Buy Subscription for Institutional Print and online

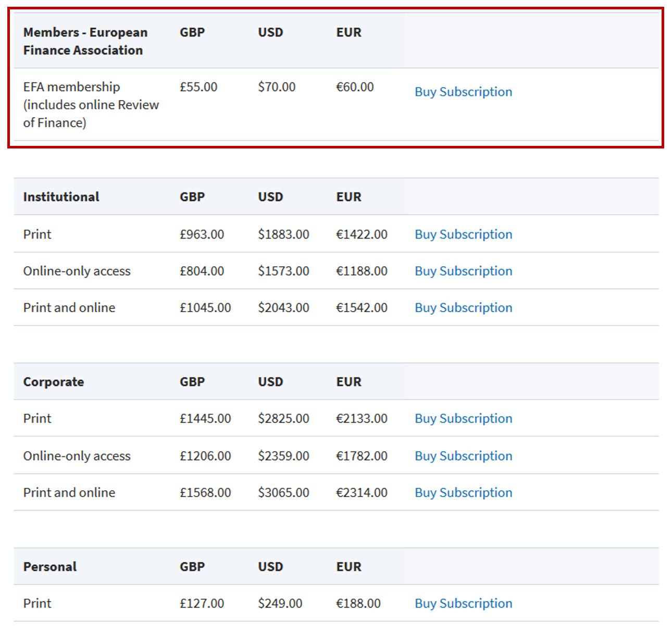click(x=463, y=308)
